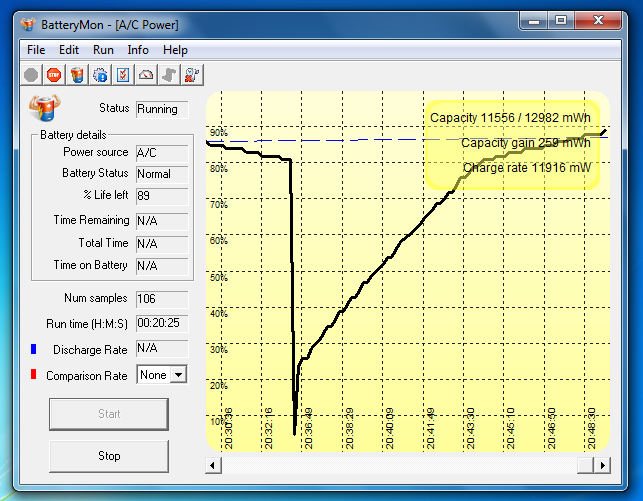This screenshot has height=501, width=643.
Task: Click the red Comparison Rate color marker
Action: tap(34, 374)
